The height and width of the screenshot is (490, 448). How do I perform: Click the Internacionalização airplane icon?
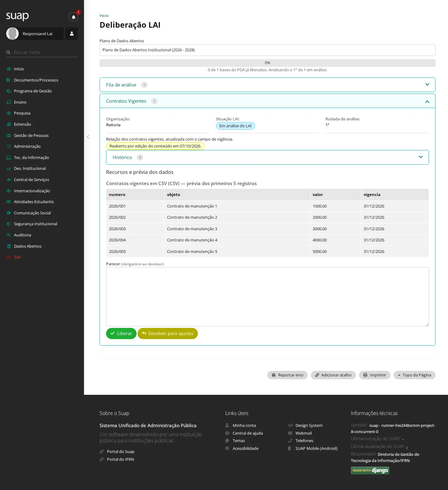[x=9, y=191]
